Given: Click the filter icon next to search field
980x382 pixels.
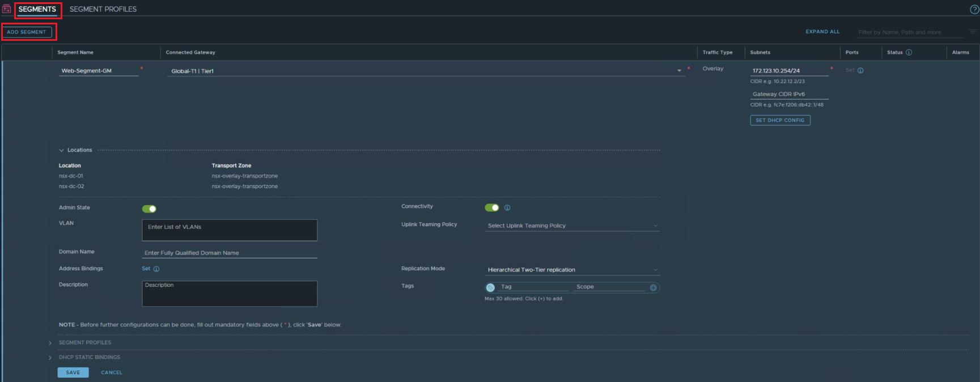Looking at the screenshot, I should pos(973,32).
